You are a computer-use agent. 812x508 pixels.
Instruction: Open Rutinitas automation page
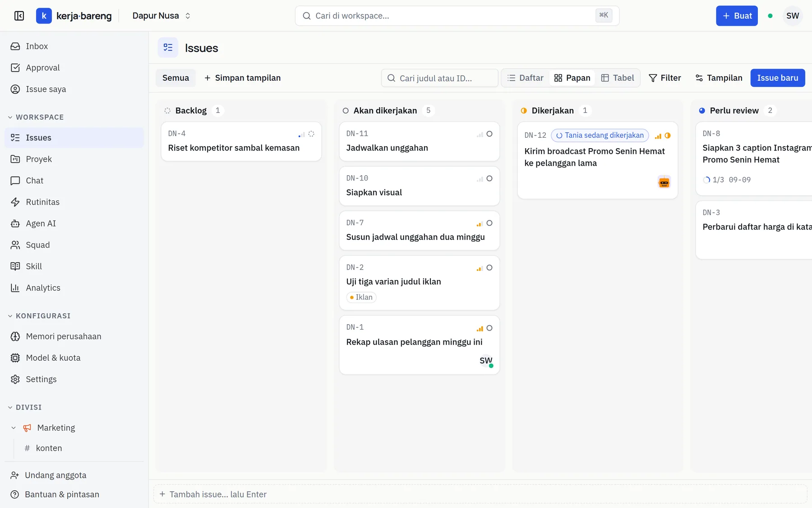(x=74, y=202)
